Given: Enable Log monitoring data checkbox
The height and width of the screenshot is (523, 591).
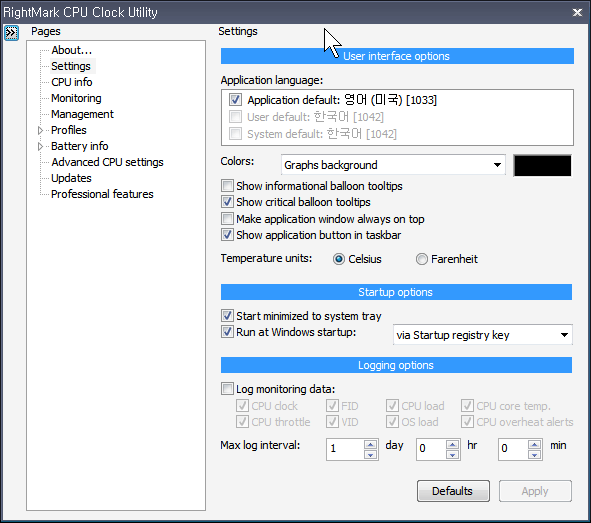Looking at the screenshot, I should (227, 388).
